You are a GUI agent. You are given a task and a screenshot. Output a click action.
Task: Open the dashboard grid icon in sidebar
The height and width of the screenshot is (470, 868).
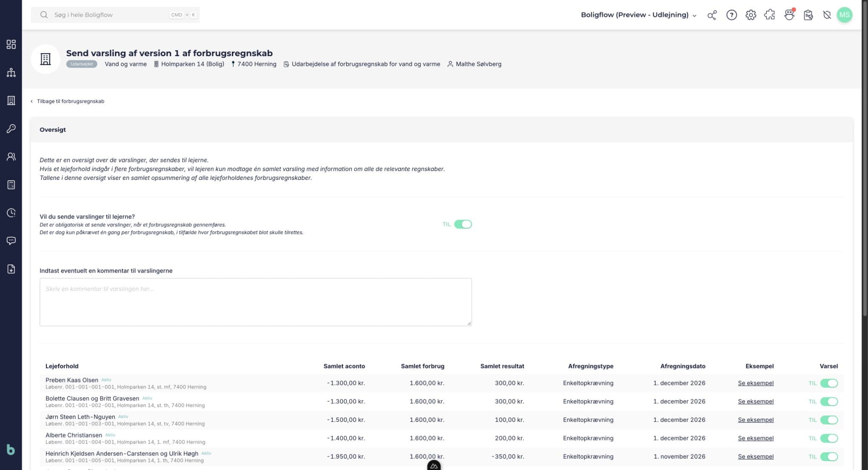(x=11, y=44)
